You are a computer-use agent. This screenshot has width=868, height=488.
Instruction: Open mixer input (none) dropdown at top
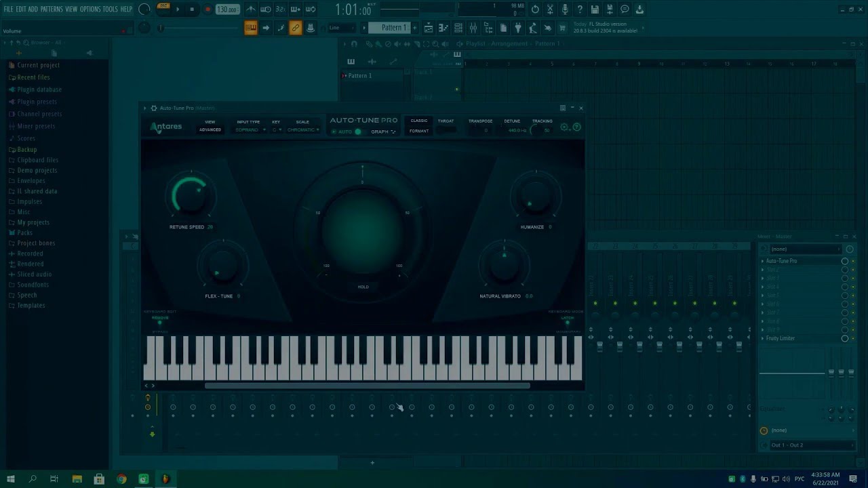[807, 249]
